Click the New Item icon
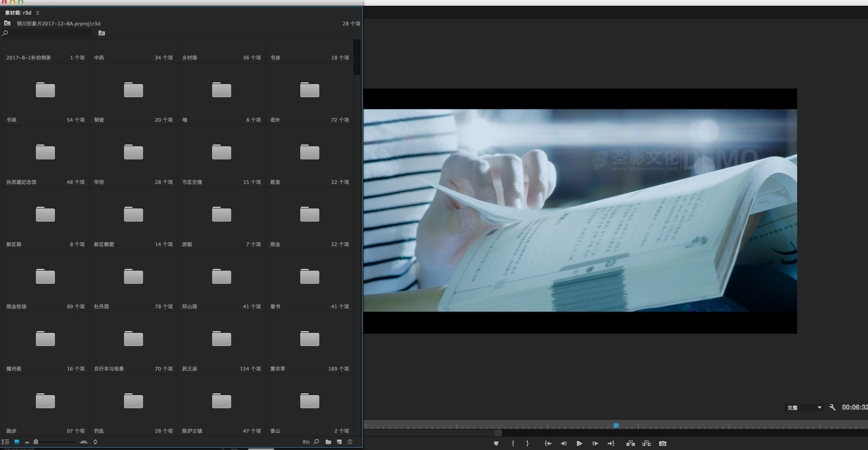Image resolution: width=868 pixels, height=450 pixels. (339, 442)
